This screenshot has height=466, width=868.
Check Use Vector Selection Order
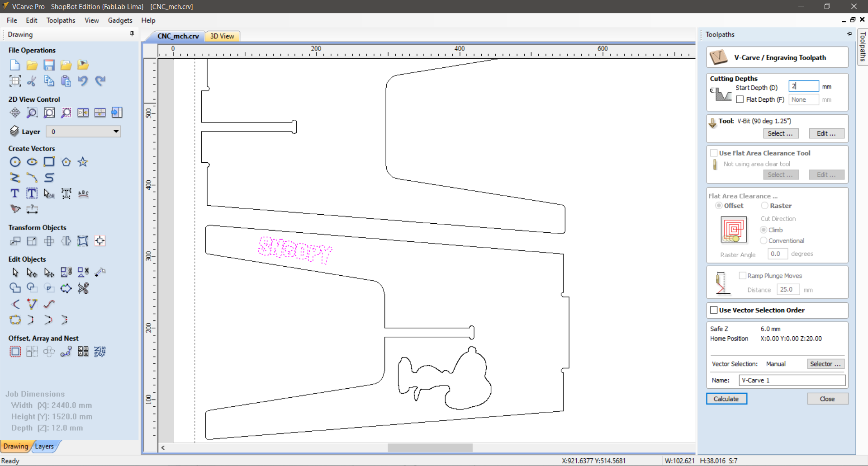(714, 310)
